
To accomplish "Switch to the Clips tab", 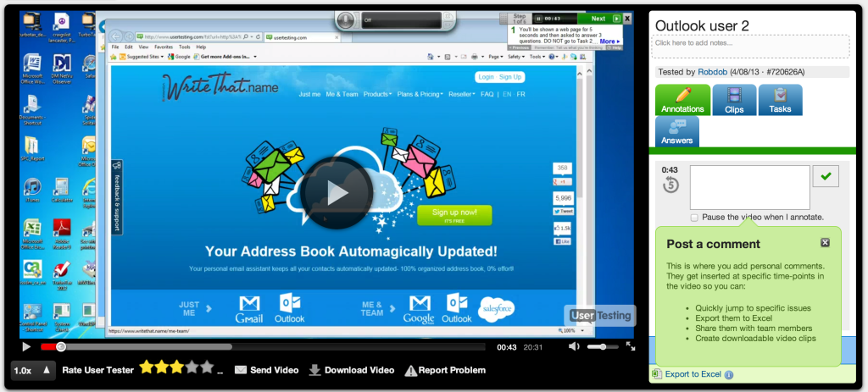I will (734, 100).
